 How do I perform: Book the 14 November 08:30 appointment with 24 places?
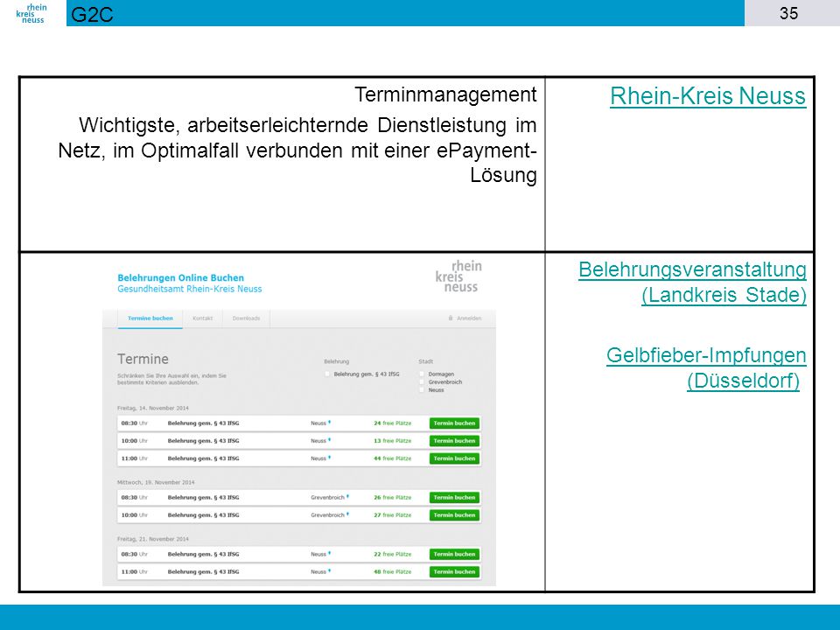(454, 423)
